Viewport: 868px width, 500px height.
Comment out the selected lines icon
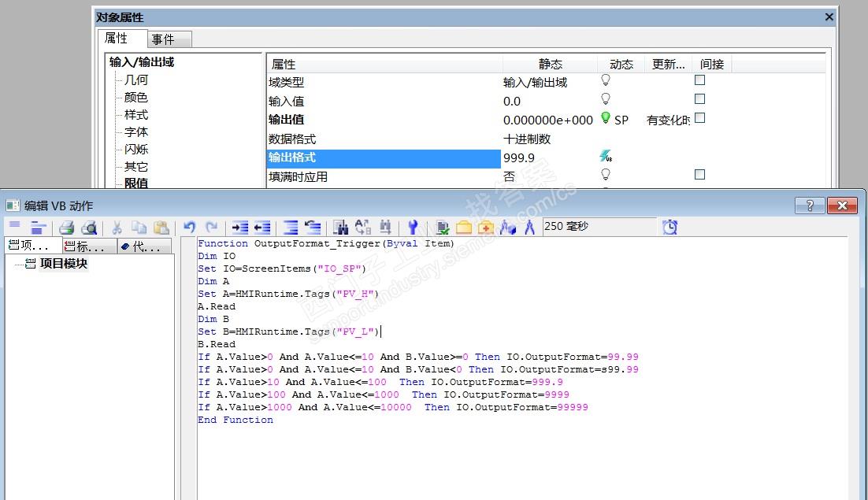[290, 228]
